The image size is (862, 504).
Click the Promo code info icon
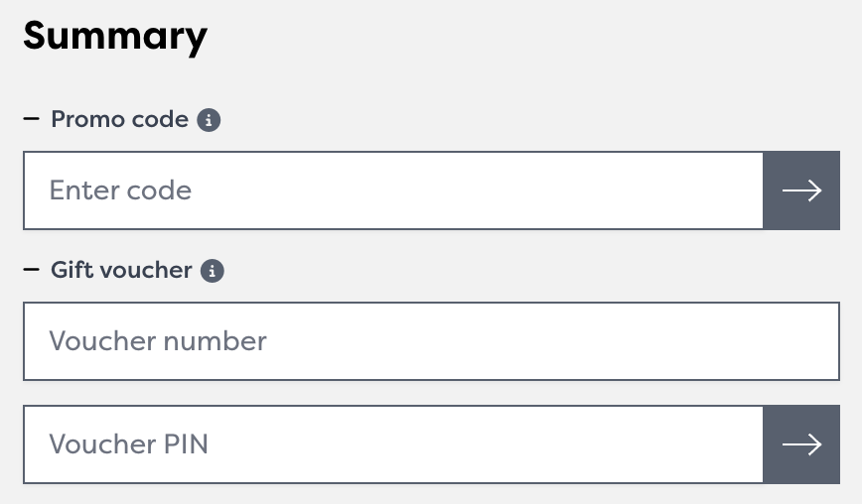point(209,120)
